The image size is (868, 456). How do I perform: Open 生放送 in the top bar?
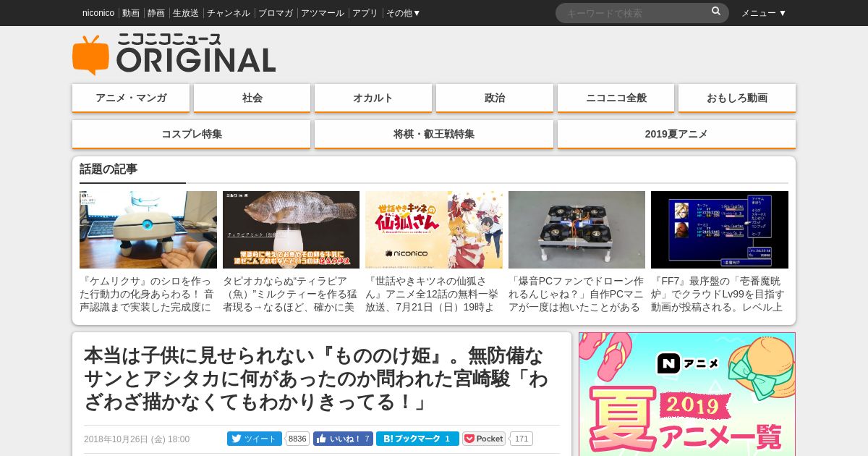pyautogui.click(x=186, y=13)
